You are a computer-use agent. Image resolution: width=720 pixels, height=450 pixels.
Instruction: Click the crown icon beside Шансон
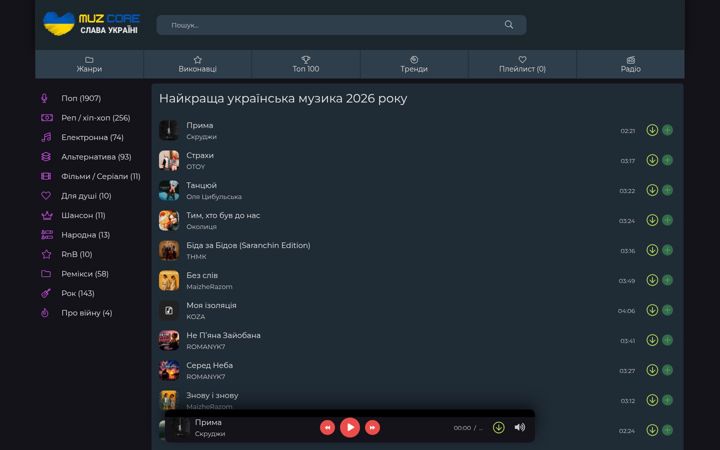46,215
